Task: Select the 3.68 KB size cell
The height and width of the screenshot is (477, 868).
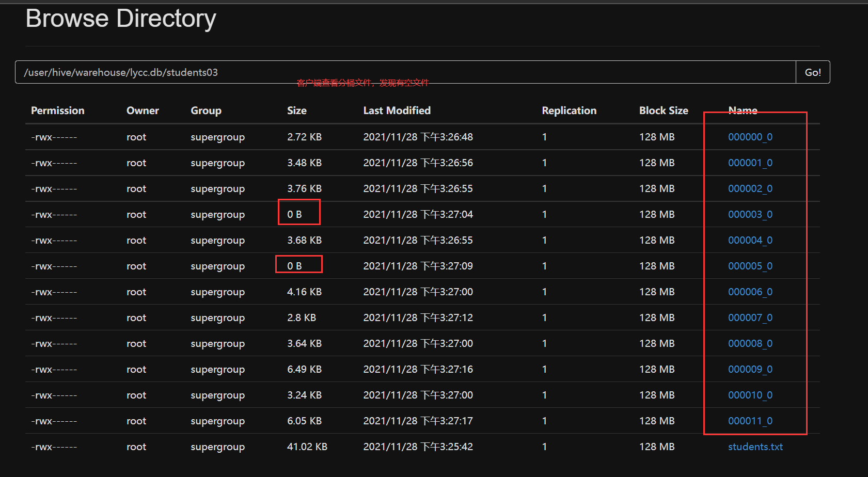Action: click(x=304, y=240)
